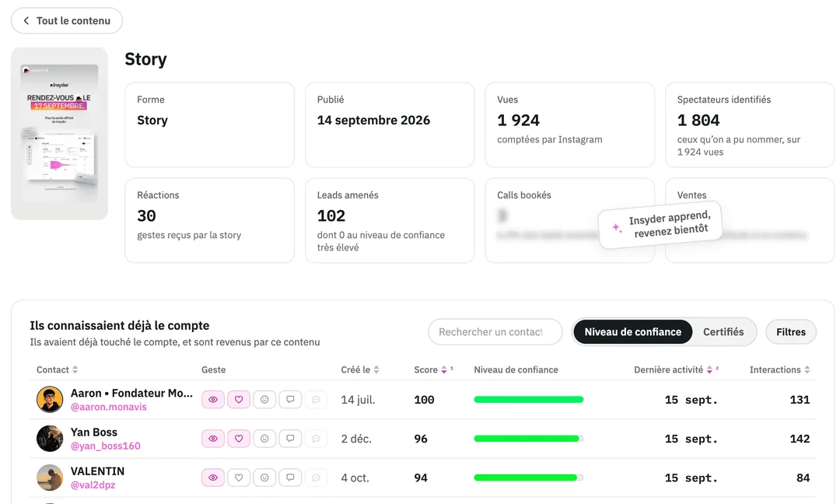Select the Vues card value 1 924
840x504 pixels.
518,121
